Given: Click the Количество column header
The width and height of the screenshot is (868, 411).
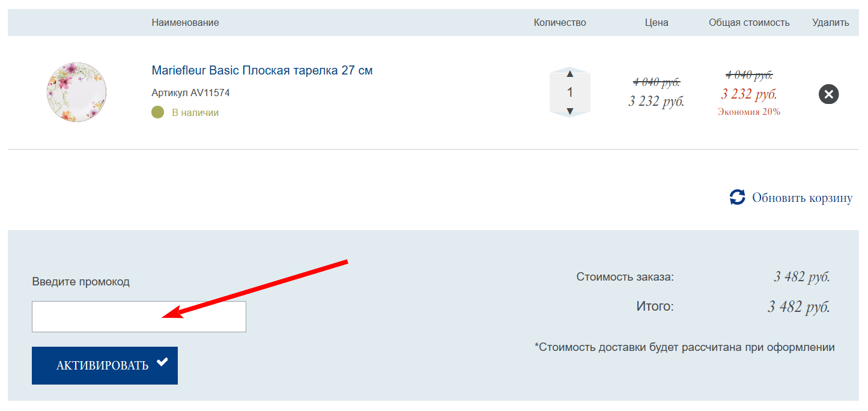Looking at the screenshot, I should [559, 22].
